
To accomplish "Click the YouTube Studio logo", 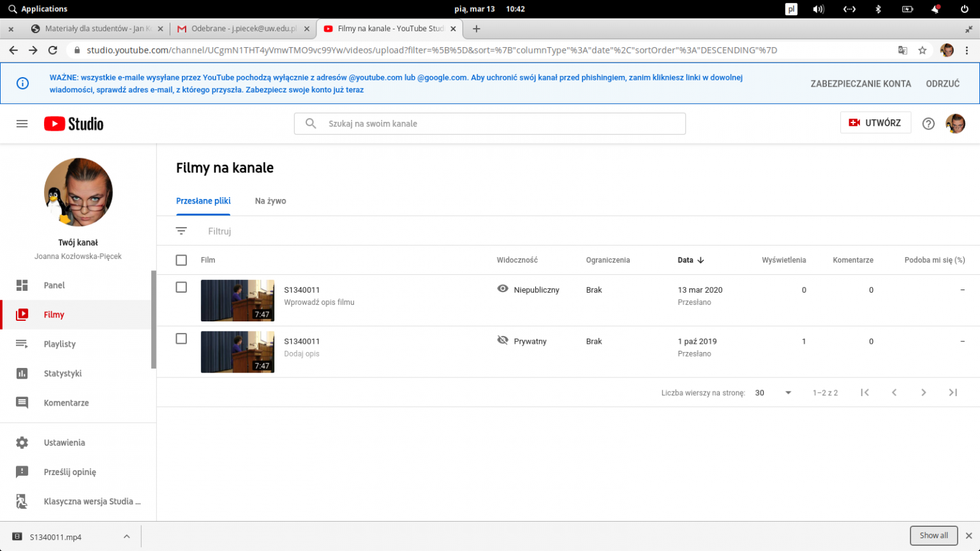I will pos(73,124).
